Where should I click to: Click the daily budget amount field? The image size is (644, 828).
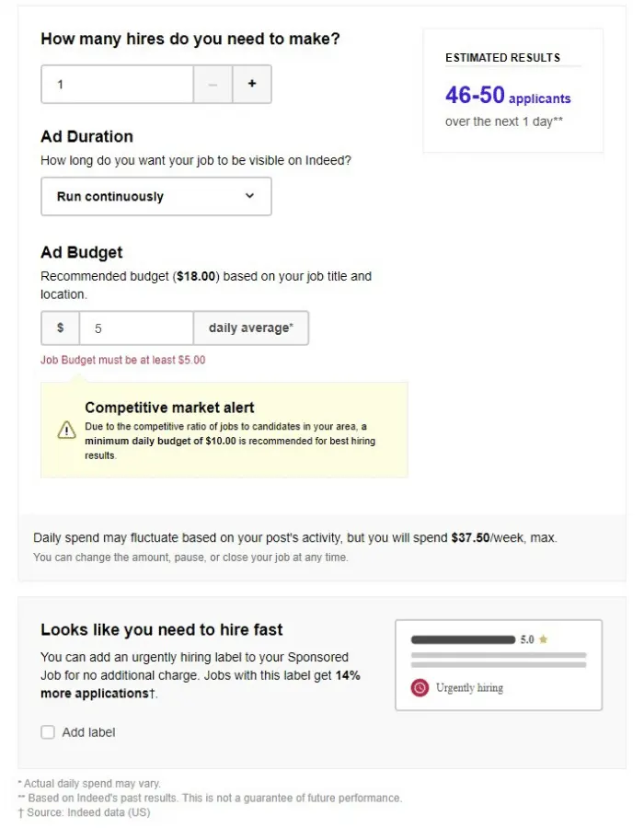point(136,328)
